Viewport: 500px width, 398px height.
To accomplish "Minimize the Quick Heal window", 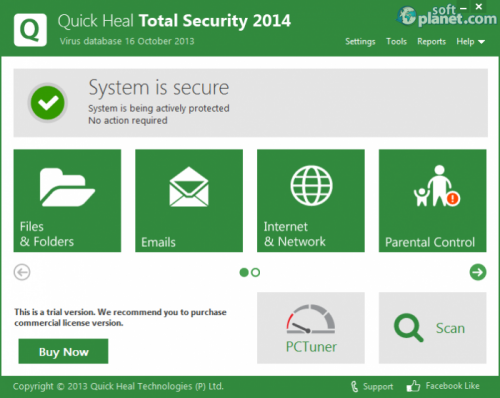I will 463,8.
